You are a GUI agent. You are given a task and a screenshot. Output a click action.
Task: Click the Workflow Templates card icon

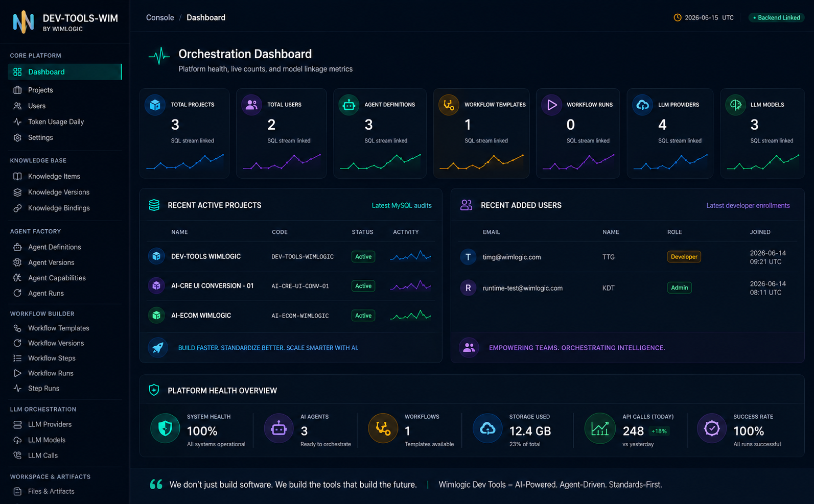tap(449, 105)
